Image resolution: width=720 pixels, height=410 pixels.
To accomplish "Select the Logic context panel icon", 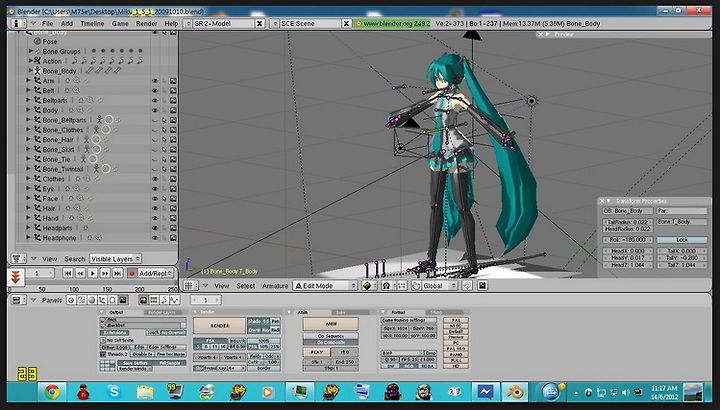I will click(x=71, y=300).
